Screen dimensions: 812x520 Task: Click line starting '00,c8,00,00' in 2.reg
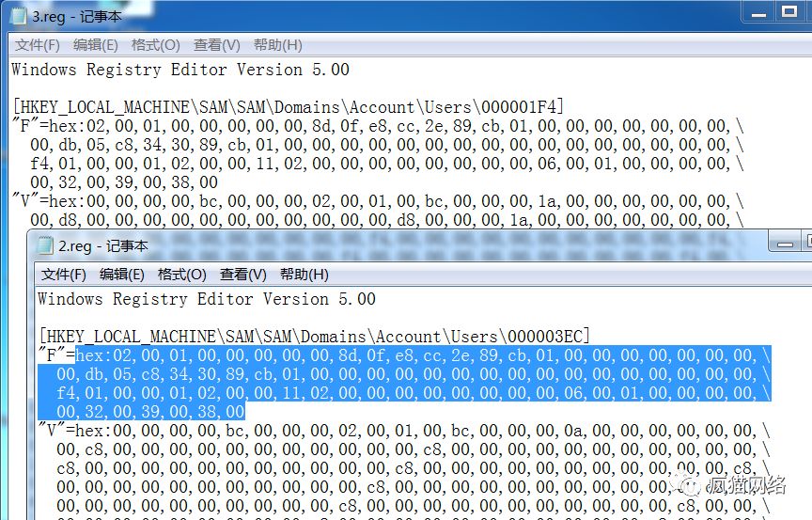coord(414,449)
